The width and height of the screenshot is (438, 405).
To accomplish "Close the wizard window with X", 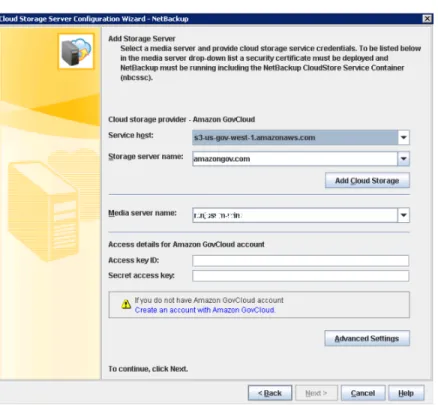I will pyautogui.click(x=427, y=19).
